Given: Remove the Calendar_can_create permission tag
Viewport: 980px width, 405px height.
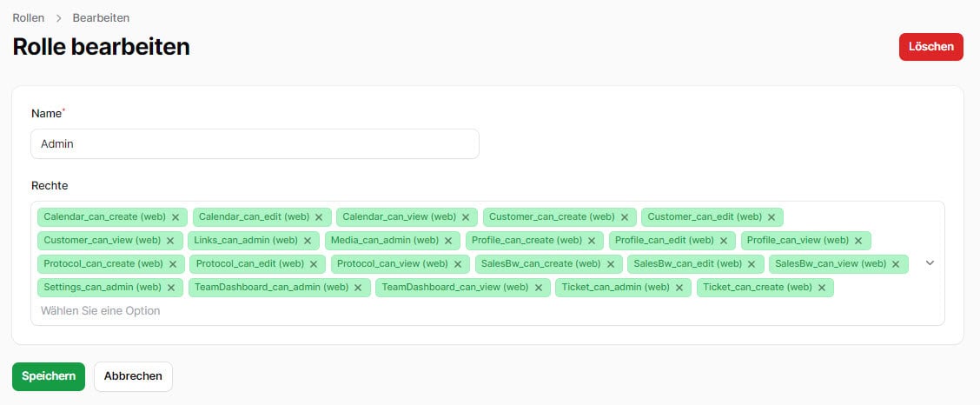Looking at the screenshot, I should [175, 217].
